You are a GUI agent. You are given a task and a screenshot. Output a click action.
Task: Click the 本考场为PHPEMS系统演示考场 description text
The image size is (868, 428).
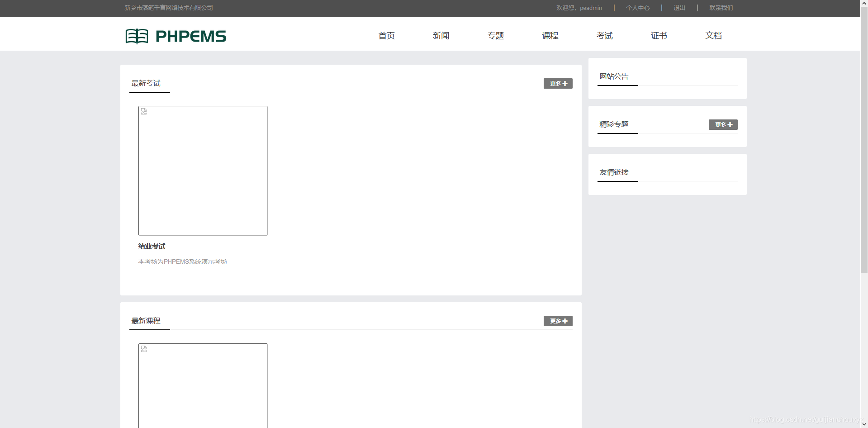182,262
